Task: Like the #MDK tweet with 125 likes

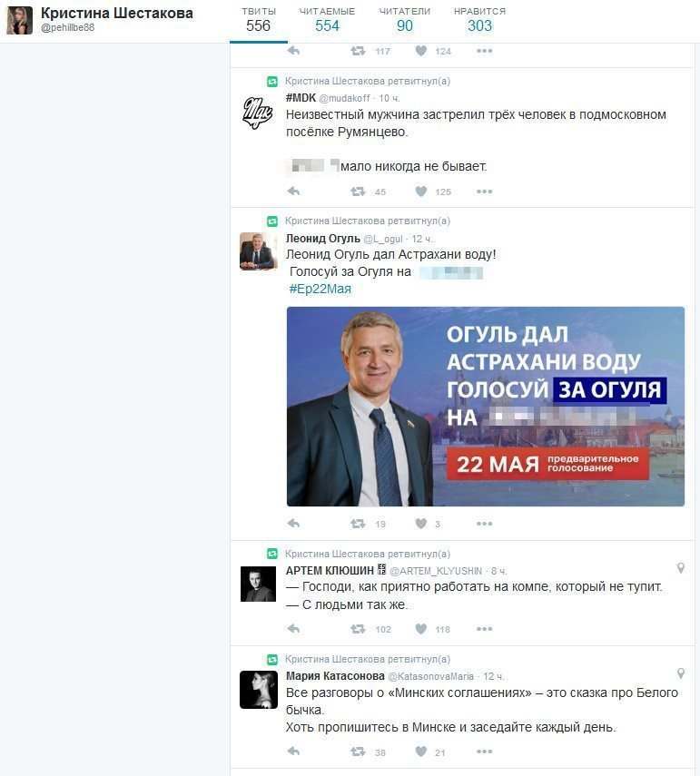Action: pos(420,191)
